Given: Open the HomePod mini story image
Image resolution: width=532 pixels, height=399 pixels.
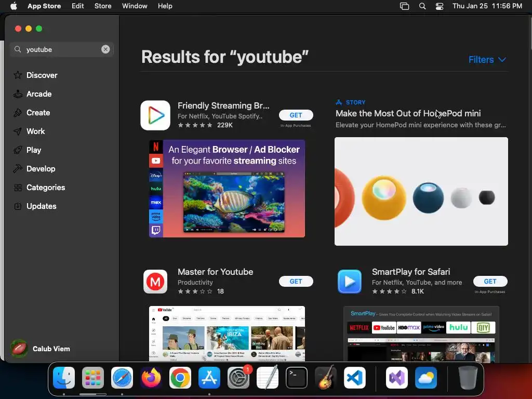Looking at the screenshot, I should point(421,191).
